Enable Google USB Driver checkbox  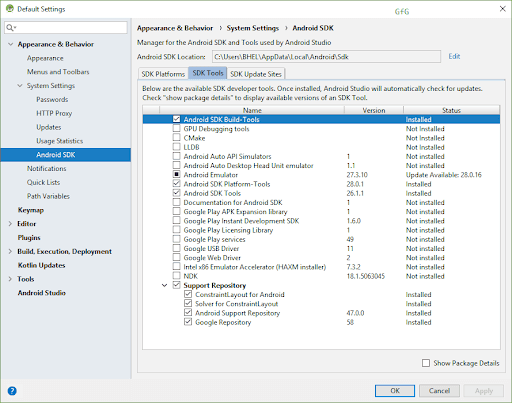(176, 248)
